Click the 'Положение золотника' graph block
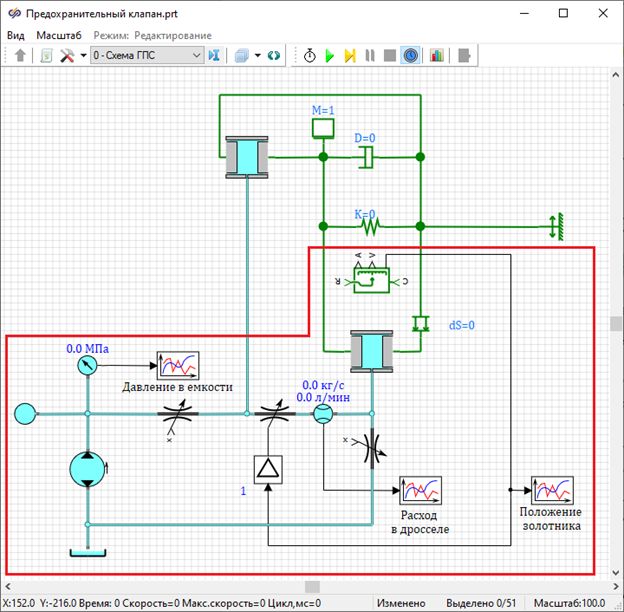The width and height of the screenshot is (624, 612). coord(551,491)
